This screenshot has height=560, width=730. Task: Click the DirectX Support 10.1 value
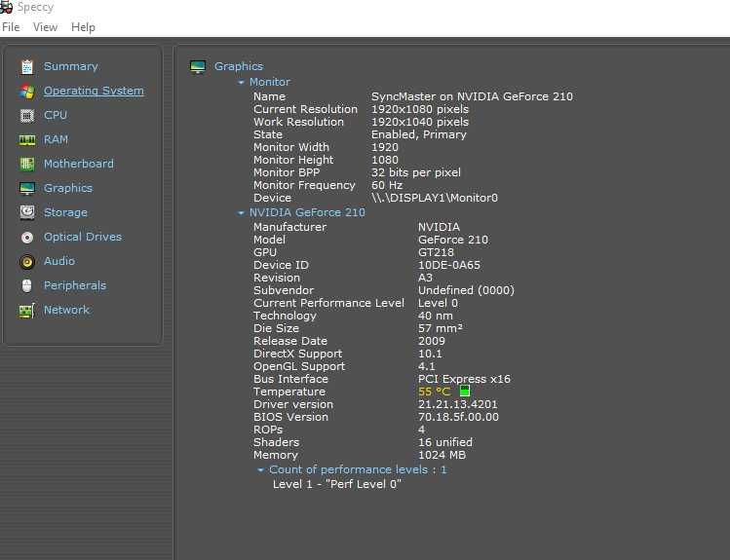point(430,354)
